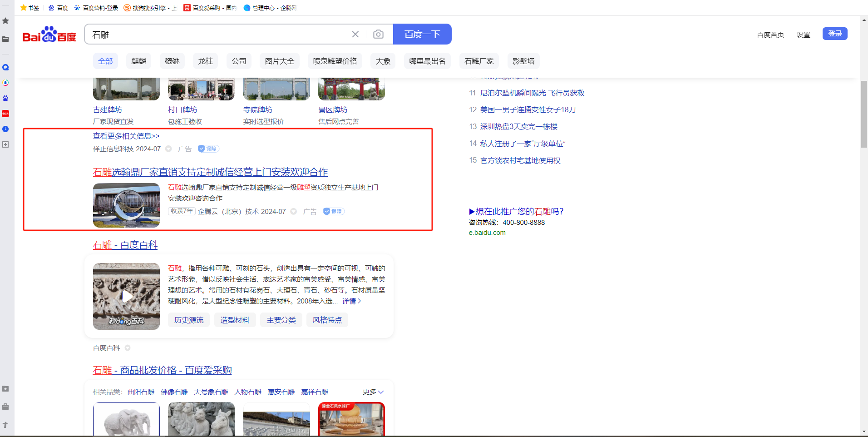Select the 貔貅 filter tag
This screenshot has height=437, width=868.
tap(172, 61)
